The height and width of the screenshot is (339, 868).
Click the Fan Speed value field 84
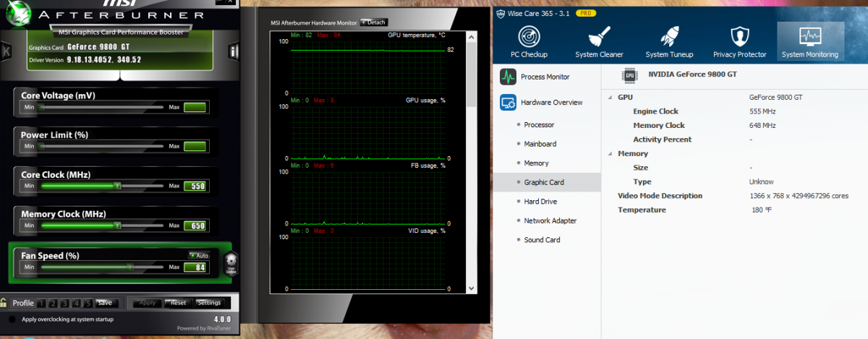click(x=195, y=267)
